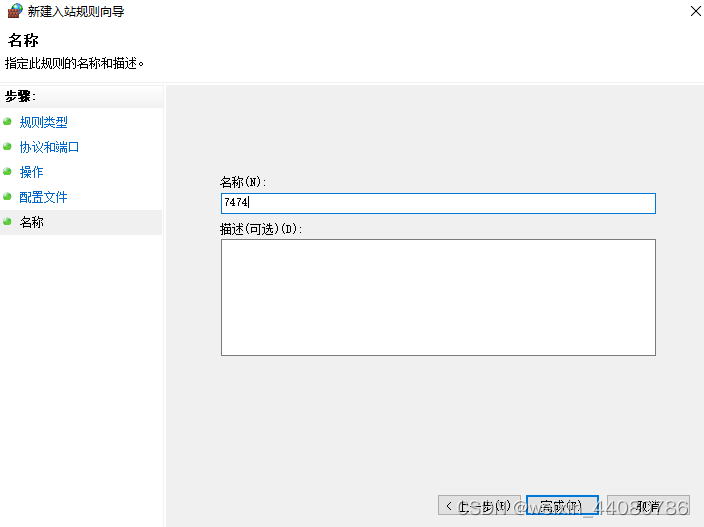Image resolution: width=704 pixels, height=527 pixels.
Task: Click the 取消 cancel button
Action: click(648, 506)
